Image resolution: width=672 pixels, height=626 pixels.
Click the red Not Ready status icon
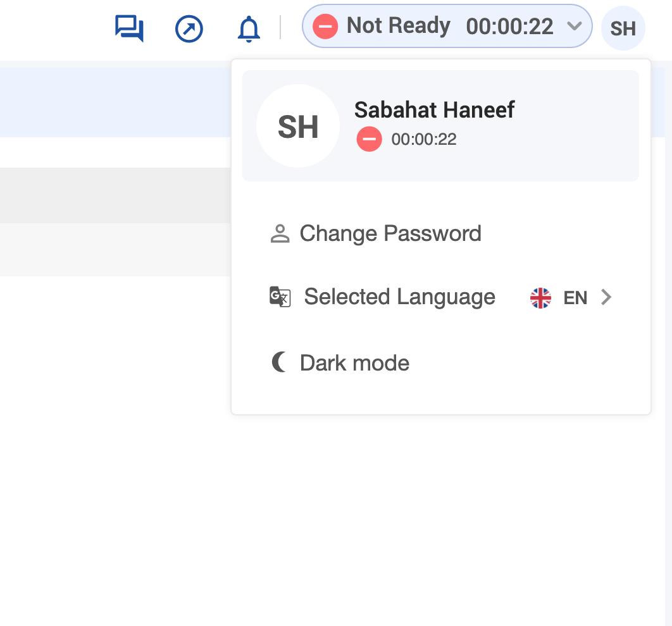point(325,27)
